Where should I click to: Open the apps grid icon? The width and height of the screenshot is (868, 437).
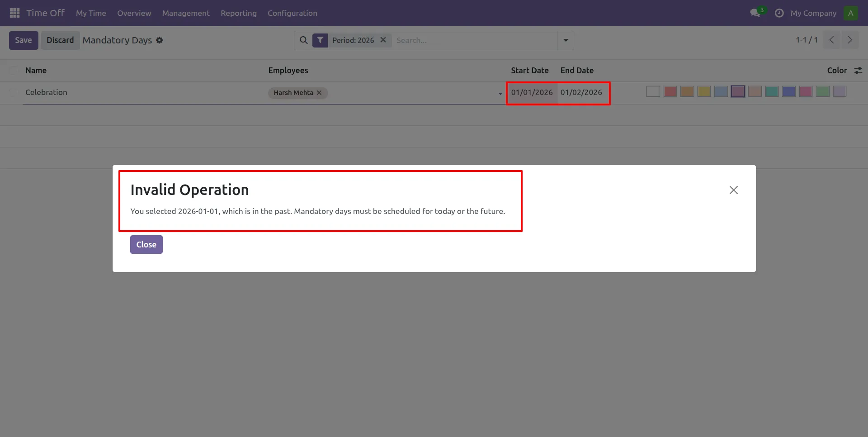click(x=14, y=13)
